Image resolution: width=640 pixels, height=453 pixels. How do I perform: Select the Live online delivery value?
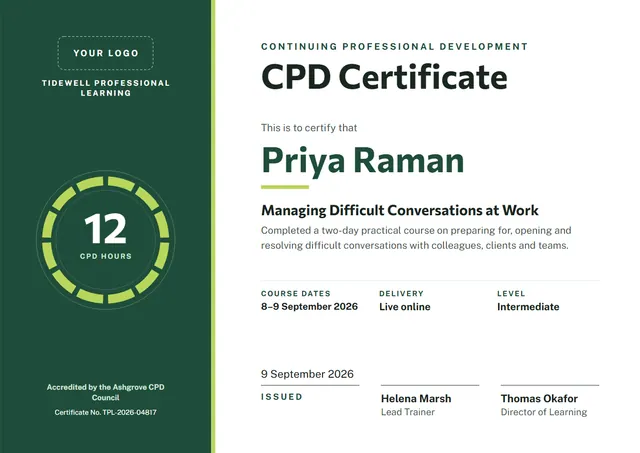click(404, 306)
